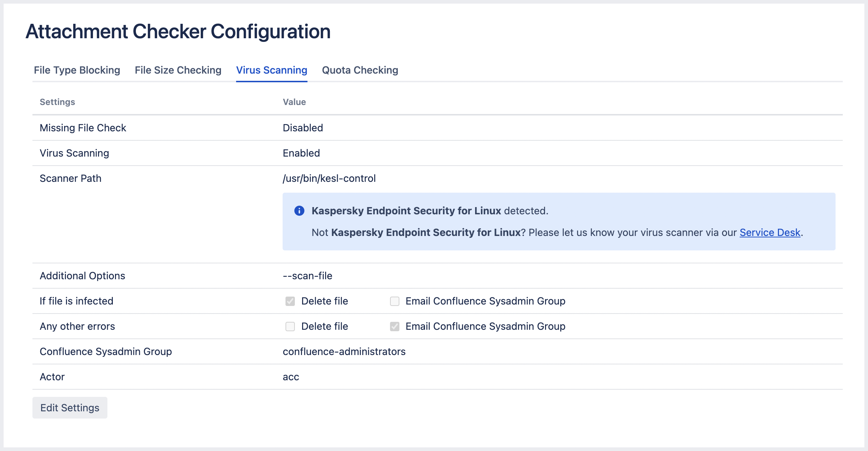Image resolution: width=868 pixels, height=451 pixels.
Task: Switch to the File Type Blocking tab
Action: click(77, 70)
